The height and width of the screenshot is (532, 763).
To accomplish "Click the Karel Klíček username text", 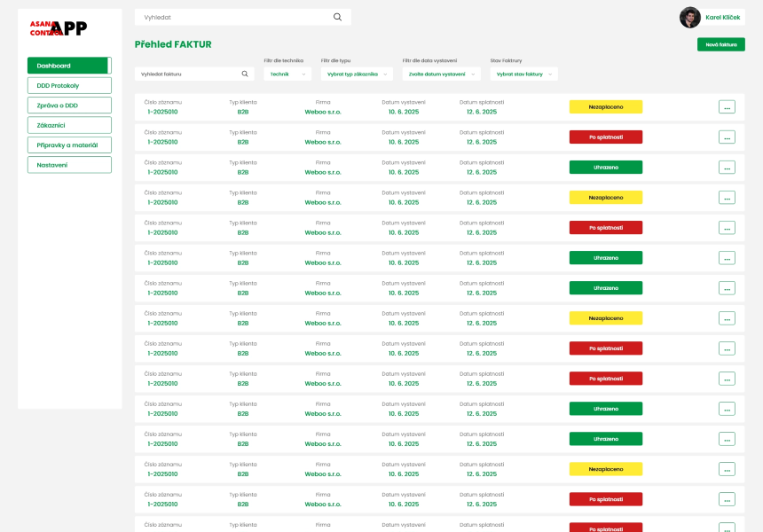I will point(722,18).
